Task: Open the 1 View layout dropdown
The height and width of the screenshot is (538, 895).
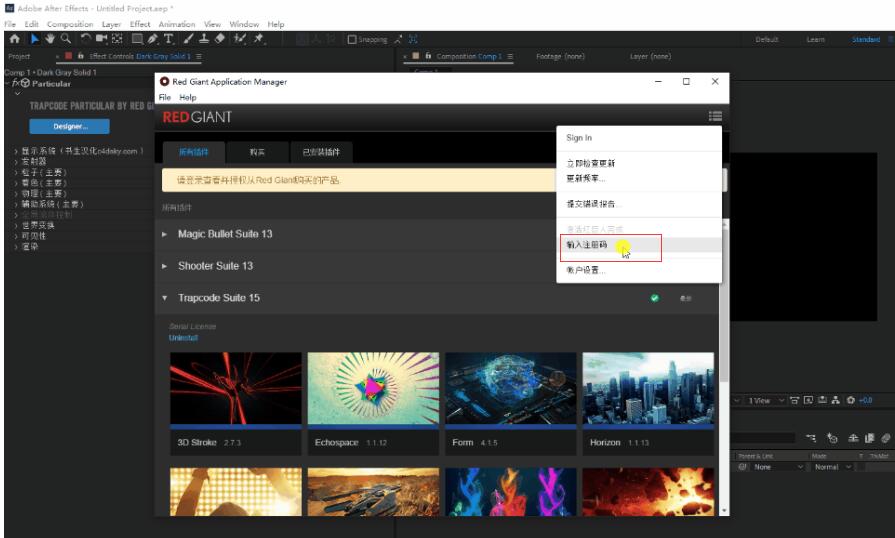Action: coord(765,400)
